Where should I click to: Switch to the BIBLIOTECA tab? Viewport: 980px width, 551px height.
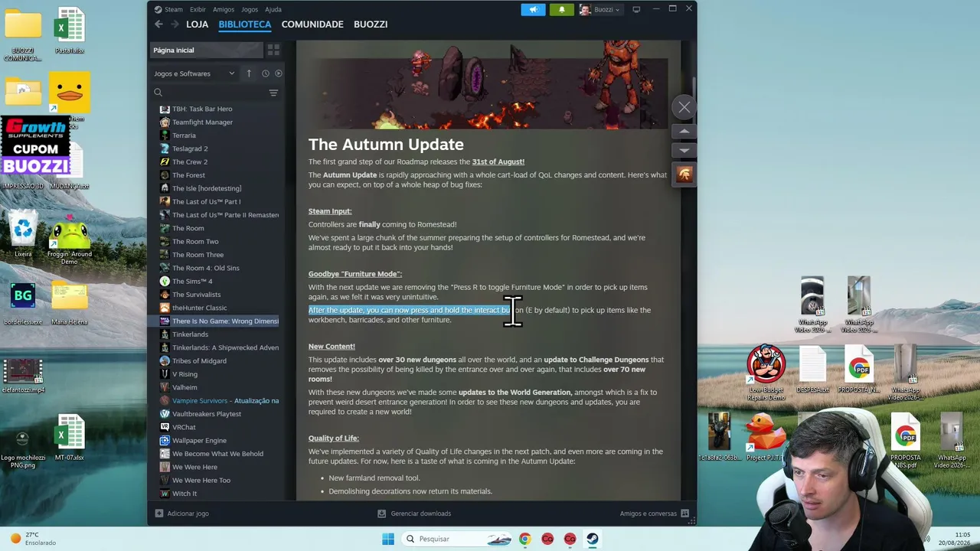[x=245, y=24]
